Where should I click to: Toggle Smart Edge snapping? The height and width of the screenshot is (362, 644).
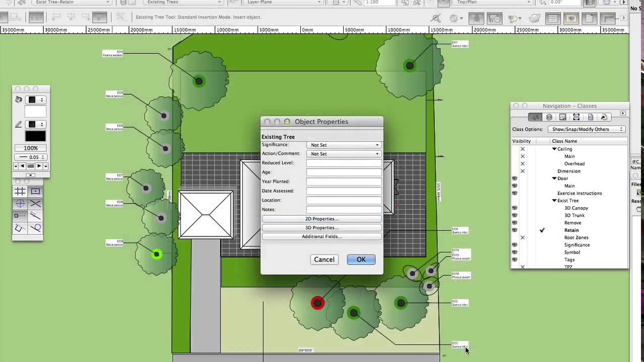point(20,228)
